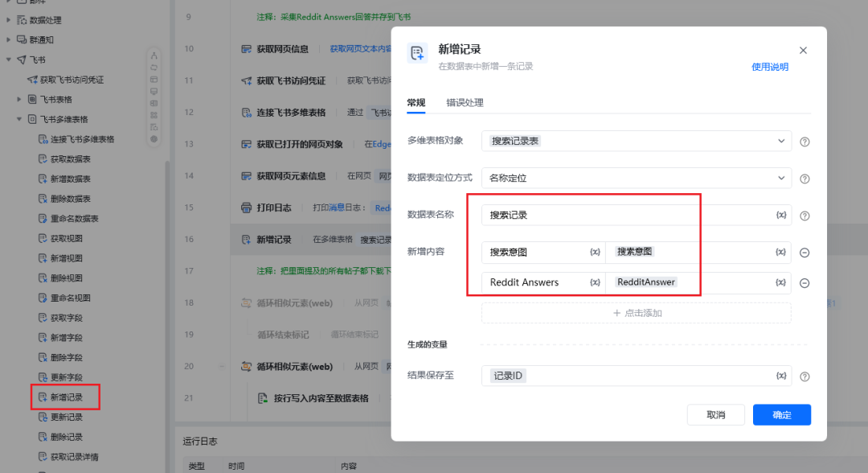Image resolution: width=868 pixels, height=473 pixels.
Task: Click the 搜索意图 field name input
Action: (543, 252)
